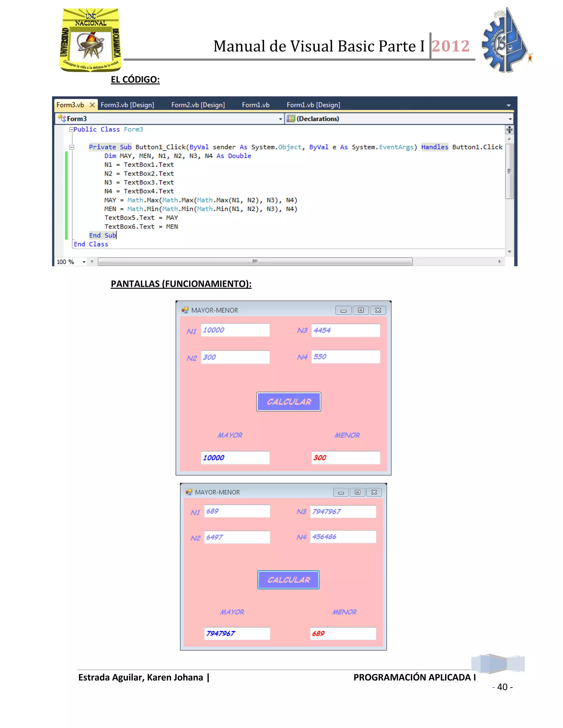
Task: Click N4 field containing 550
Action: [346, 357]
